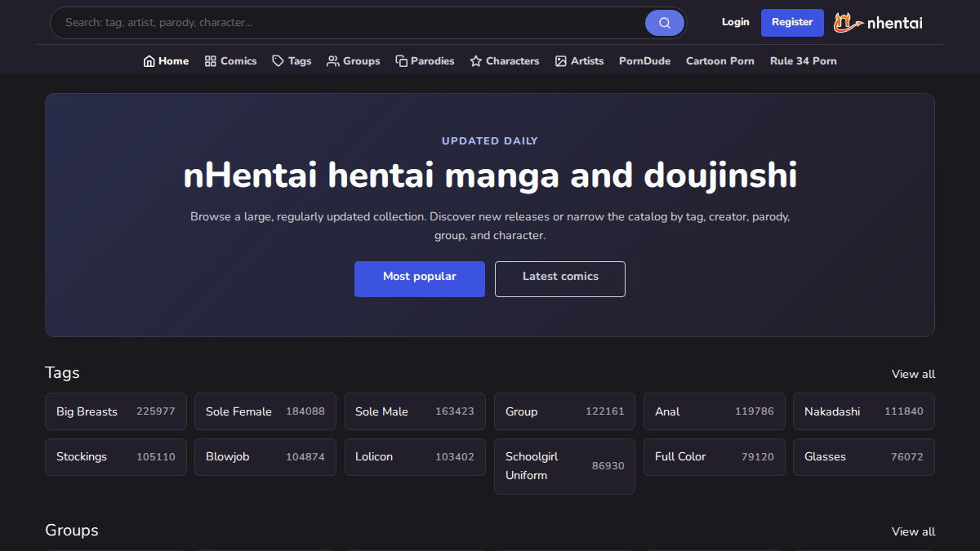Open the PornDude nav link
This screenshot has width=980, height=551.
click(x=644, y=61)
